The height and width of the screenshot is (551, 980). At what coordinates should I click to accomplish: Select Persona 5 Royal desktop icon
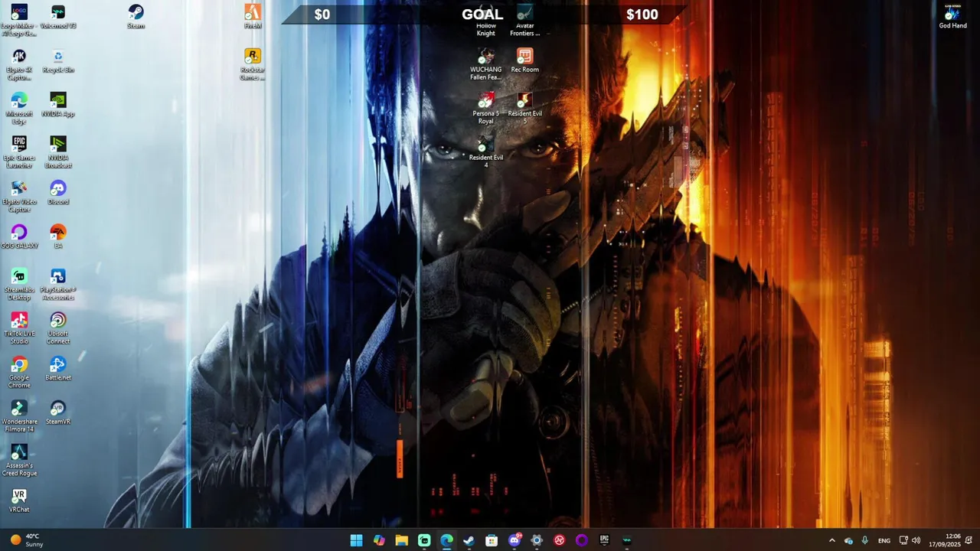(x=486, y=108)
